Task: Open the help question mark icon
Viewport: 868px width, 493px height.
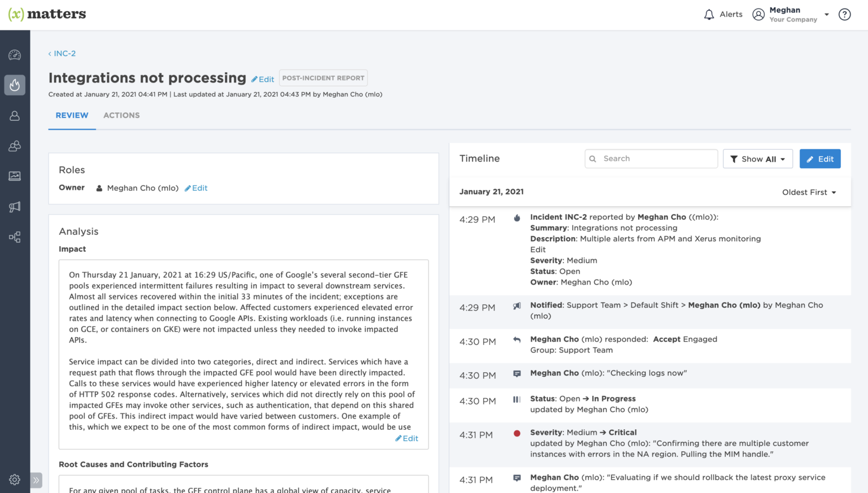Action: coord(844,15)
